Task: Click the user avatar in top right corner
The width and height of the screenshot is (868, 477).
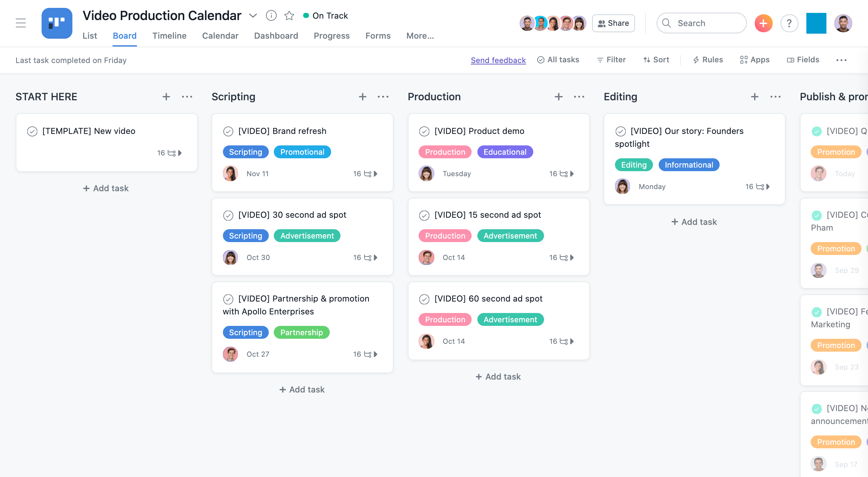Action: 844,23
